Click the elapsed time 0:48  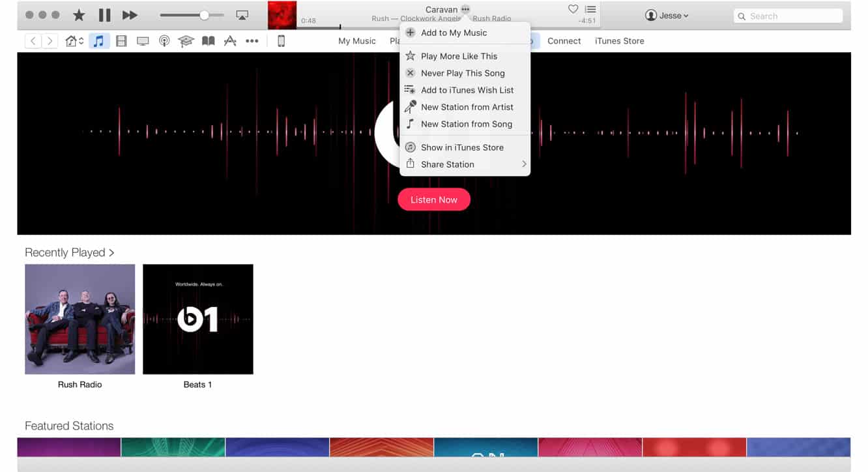click(x=309, y=21)
